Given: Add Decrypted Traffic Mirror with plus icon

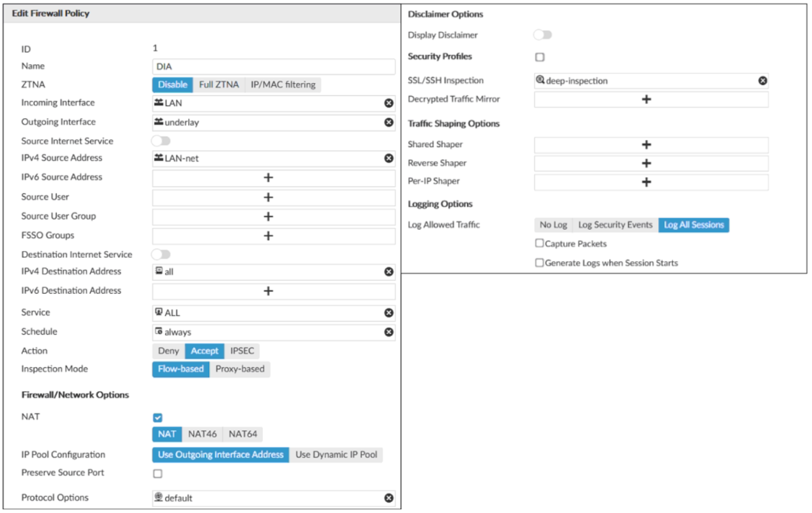Looking at the screenshot, I should click(646, 99).
